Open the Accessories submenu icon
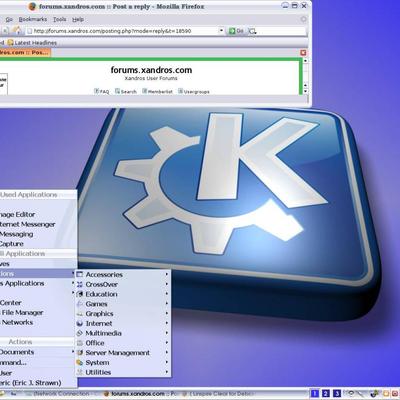 pos(80,275)
